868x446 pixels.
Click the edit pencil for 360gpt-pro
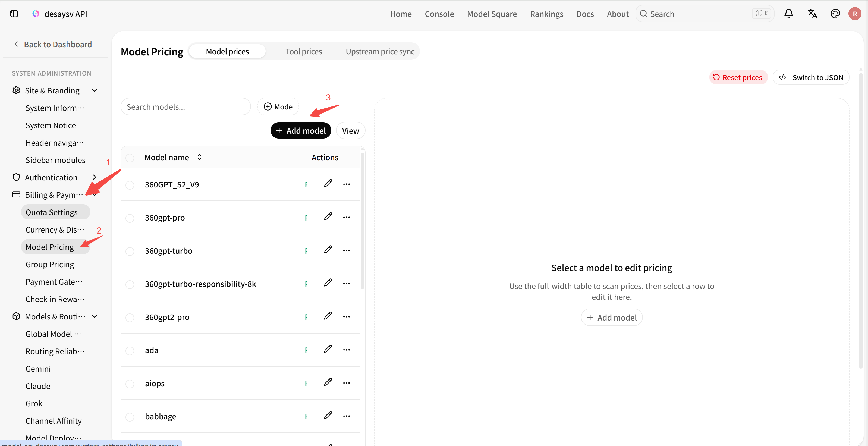coord(328,216)
